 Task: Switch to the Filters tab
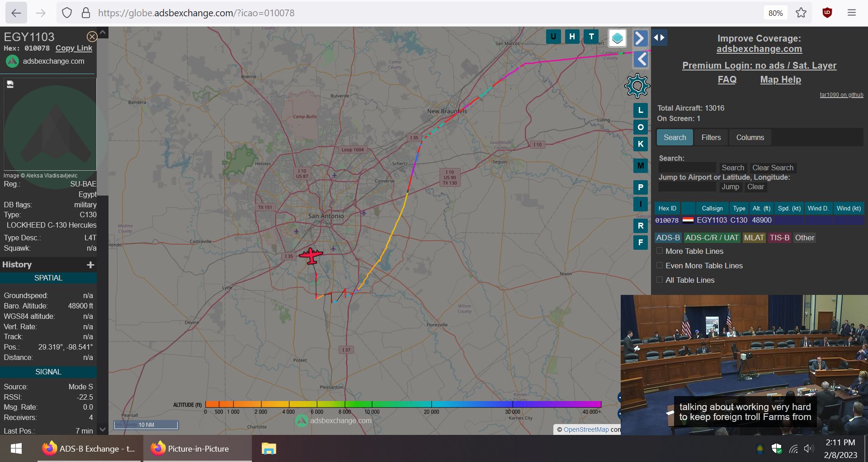711,137
